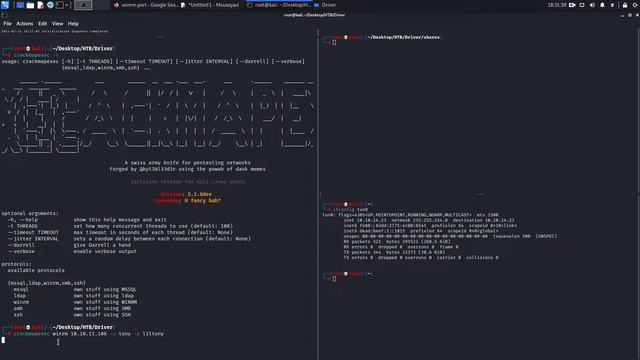Viewport: 640px width, 360px height.
Task: Close the terminal window
Action: click(637, 15)
